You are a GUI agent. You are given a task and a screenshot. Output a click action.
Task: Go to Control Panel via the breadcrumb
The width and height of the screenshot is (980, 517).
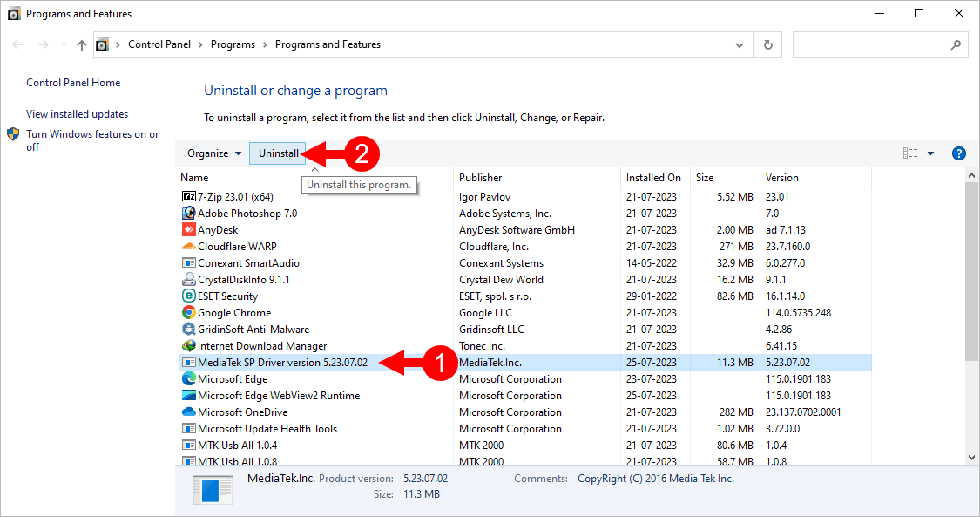click(159, 44)
